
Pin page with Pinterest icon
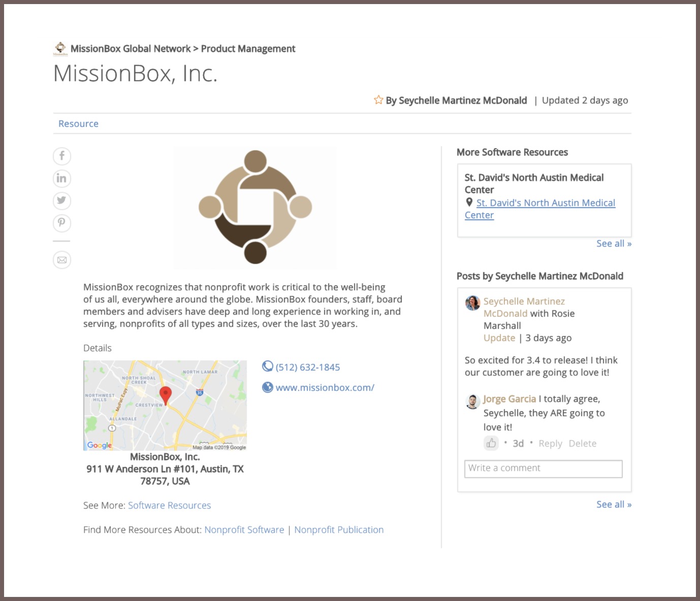(x=62, y=223)
